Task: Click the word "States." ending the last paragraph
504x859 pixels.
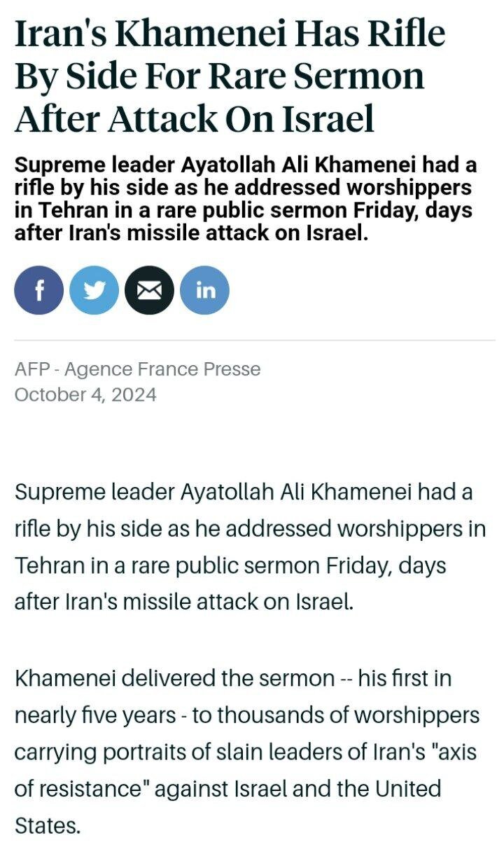Action: pos(48,826)
